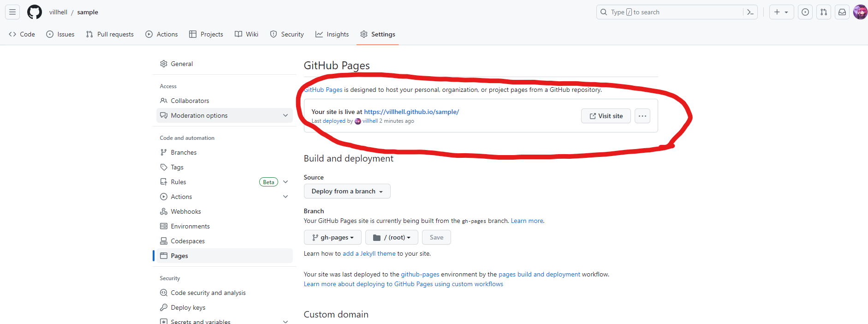Expand Moderation options section
Screen dimensions: 868x324
point(225,115)
